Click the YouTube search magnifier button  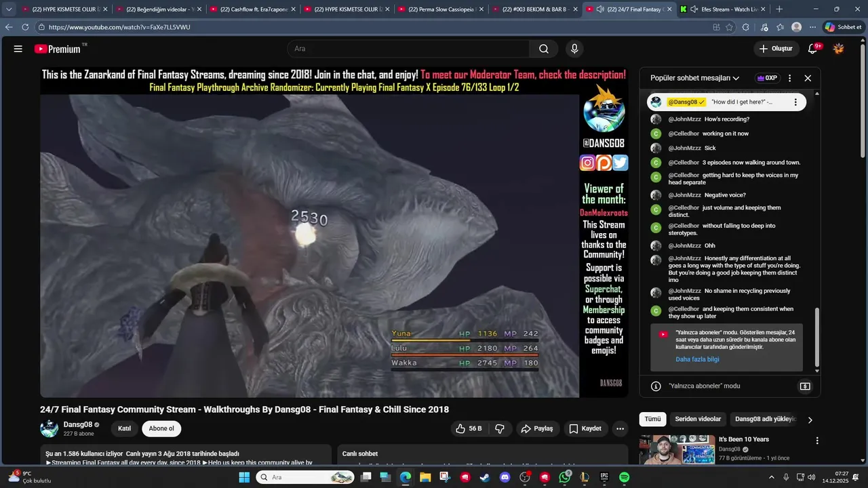[x=544, y=49]
